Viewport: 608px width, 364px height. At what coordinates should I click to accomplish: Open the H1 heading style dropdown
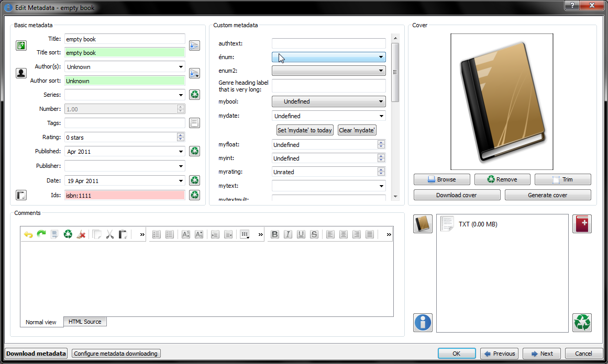(245, 234)
